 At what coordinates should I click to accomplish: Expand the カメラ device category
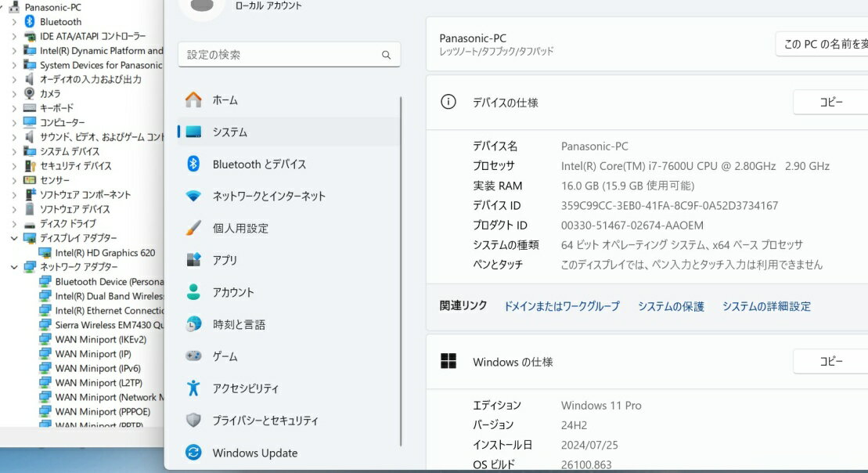pyautogui.click(x=14, y=94)
